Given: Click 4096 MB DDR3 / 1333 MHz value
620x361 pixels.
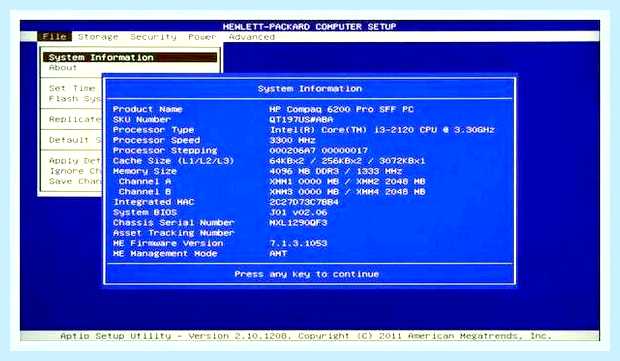Looking at the screenshot, I should (336, 171).
